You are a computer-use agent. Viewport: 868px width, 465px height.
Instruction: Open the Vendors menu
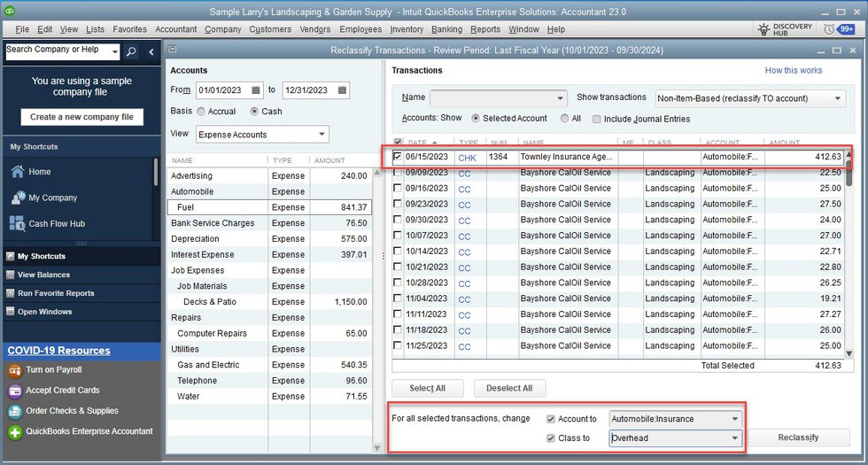click(x=315, y=29)
